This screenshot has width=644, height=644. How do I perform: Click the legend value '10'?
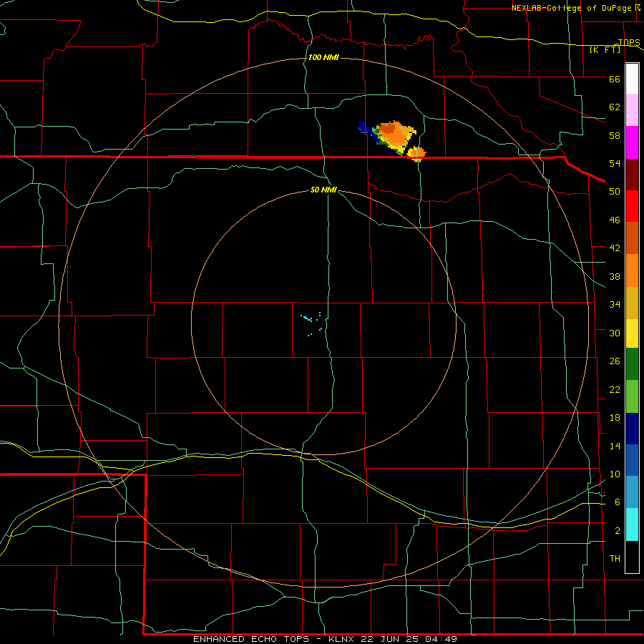tap(615, 474)
